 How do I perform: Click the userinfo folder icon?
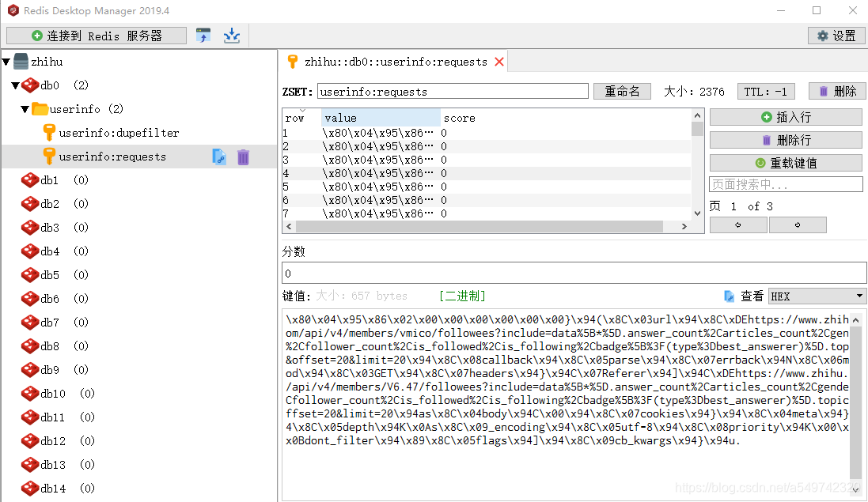click(40, 109)
